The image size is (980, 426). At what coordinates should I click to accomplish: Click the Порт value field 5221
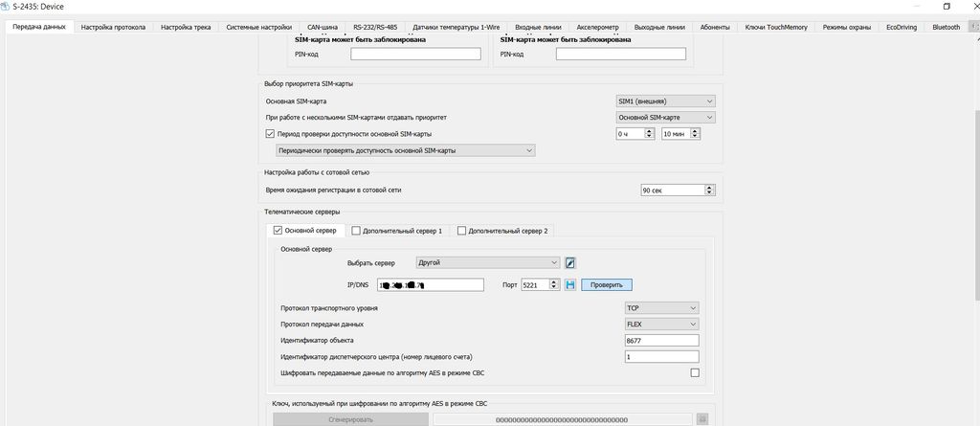535,284
